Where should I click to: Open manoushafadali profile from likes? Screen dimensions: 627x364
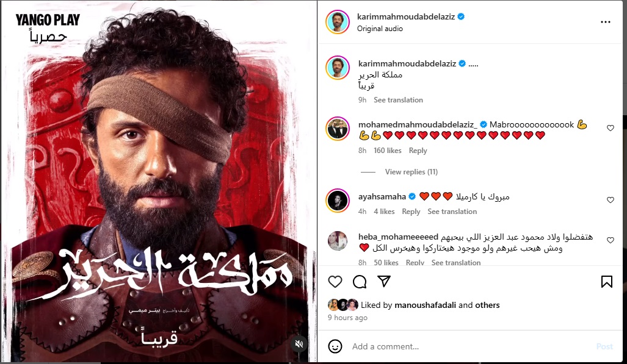[x=425, y=305]
